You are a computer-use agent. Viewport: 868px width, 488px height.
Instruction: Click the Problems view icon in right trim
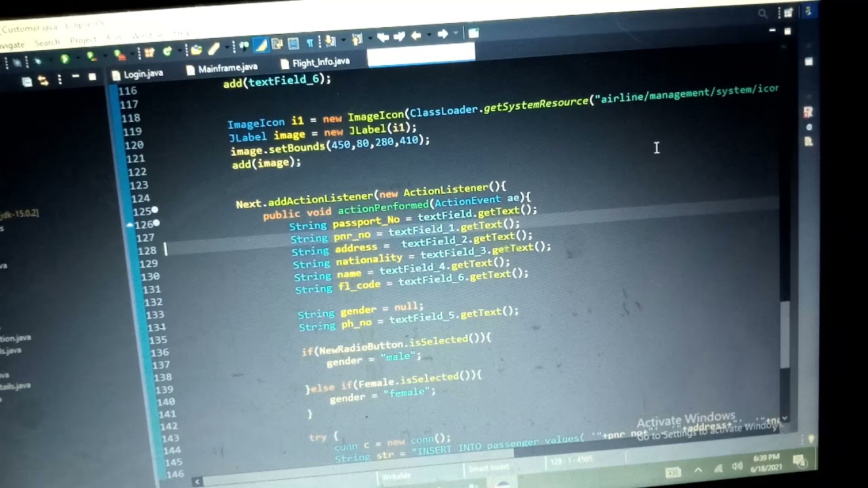pyautogui.click(x=808, y=113)
